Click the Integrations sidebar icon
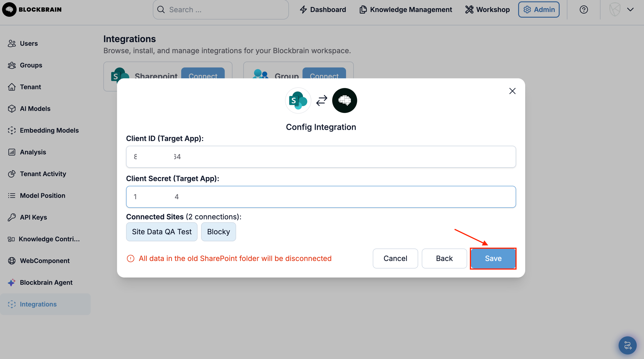Viewport: 644px width, 359px height. (x=12, y=304)
